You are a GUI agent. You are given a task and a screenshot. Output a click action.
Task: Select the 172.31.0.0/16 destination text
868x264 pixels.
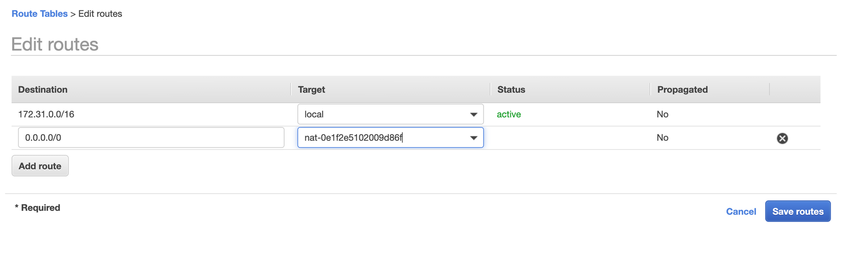[x=46, y=114]
